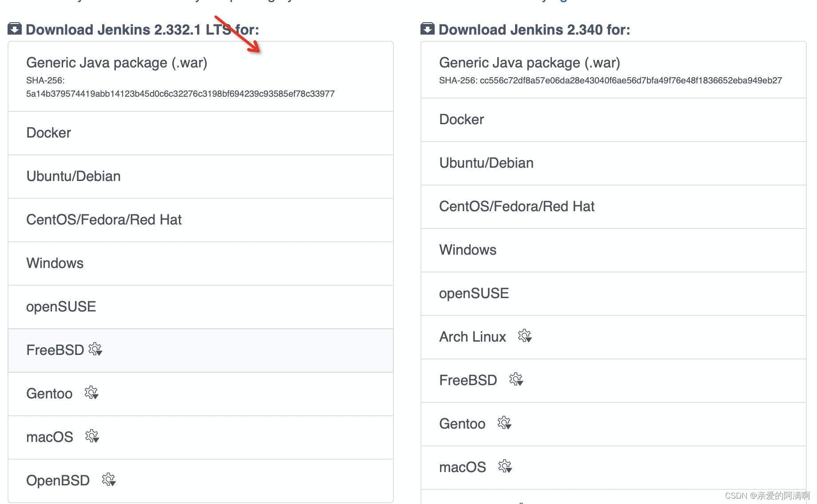Click the gear icon next to LTS FreeBSD
This screenshot has width=817, height=504.
95,349
